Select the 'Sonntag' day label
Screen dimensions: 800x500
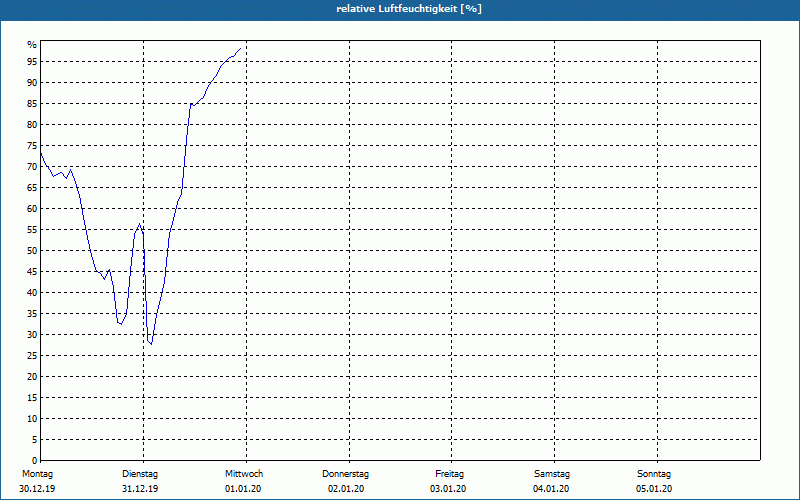[x=654, y=474]
